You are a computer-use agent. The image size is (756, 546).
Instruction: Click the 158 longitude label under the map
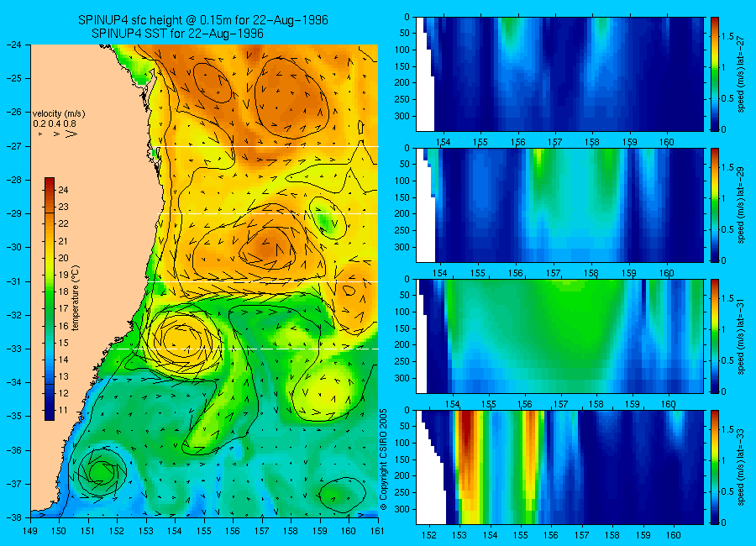291,531
